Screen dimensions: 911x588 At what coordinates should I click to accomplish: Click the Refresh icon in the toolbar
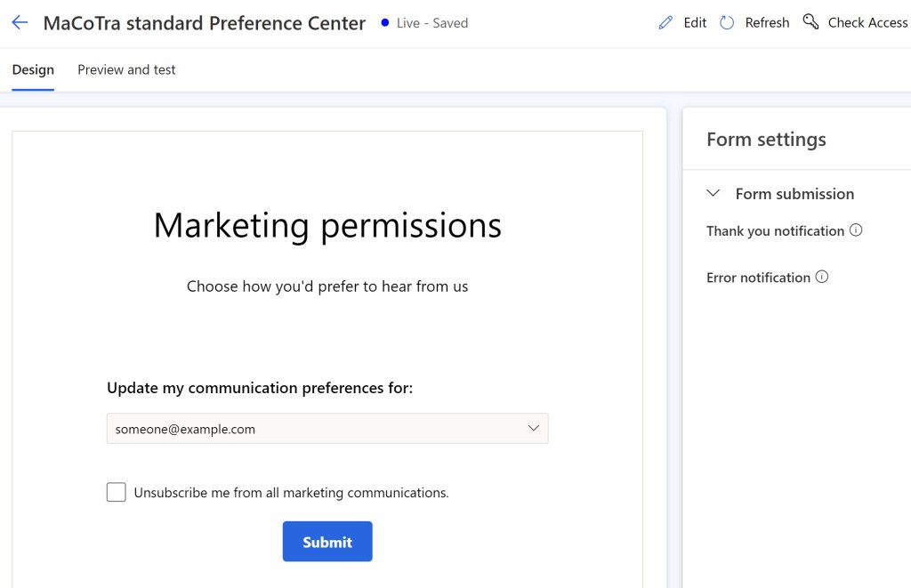(727, 22)
